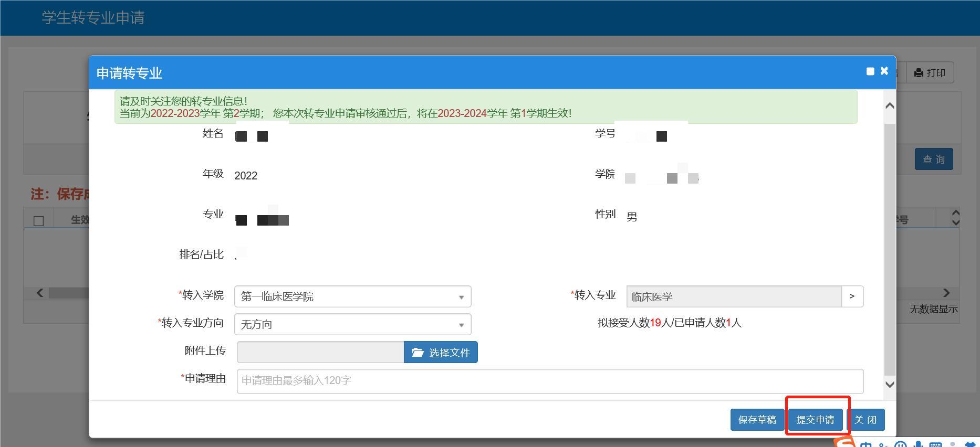Focus the 申请理由 text field
The width and height of the screenshot is (980, 447).
549,381
